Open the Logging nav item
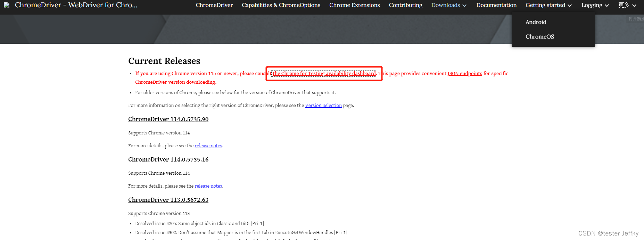Image resolution: width=644 pixels, height=240 pixels. (592, 5)
